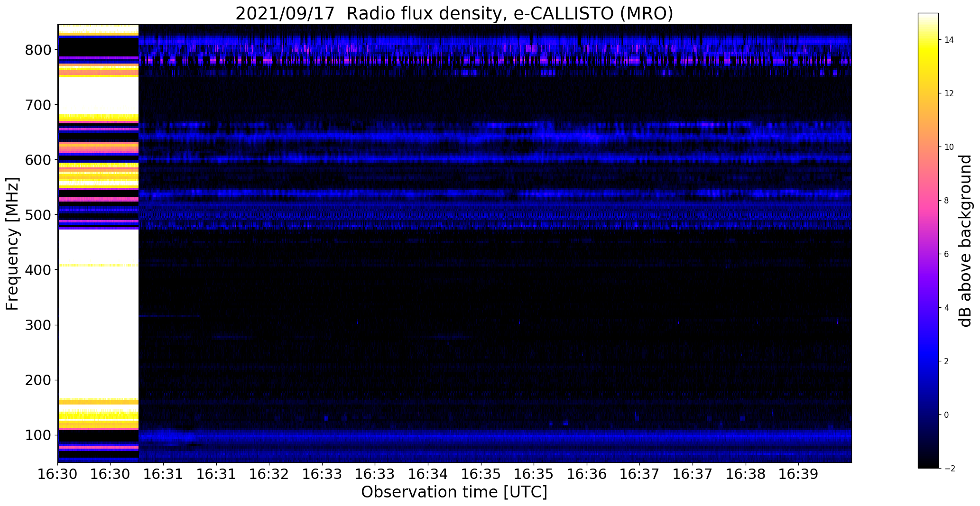The width and height of the screenshot is (980, 506).
Task: Click inside the radio spectrogram plot area
Action: [454, 243]
